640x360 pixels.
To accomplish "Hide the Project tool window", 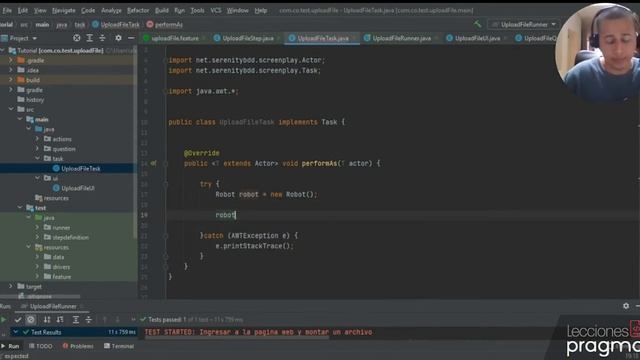I will [131, 38].
